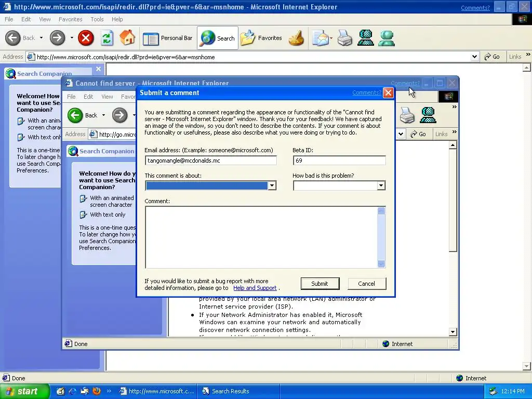This screenshot has width=532, height=399.
Task: Click the teal computer monitor toolbar icon
Action: (x=366, y=38)
